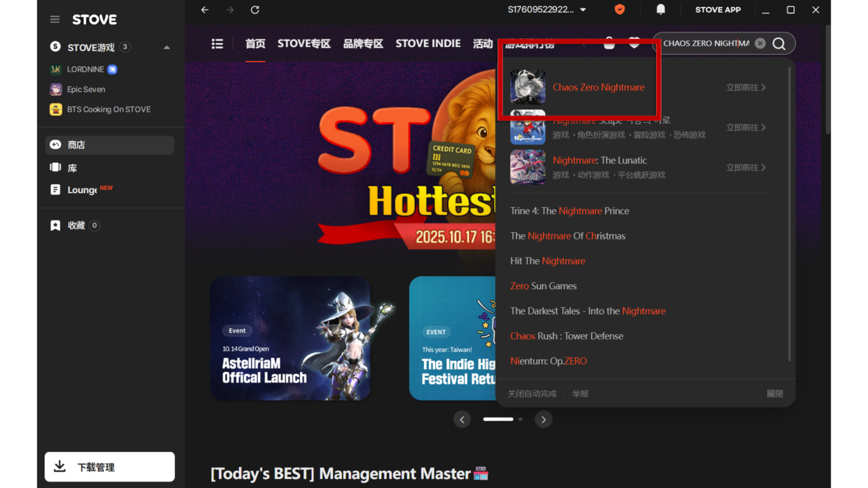Open the 品牌专区 tab
Screen dimensions: 868x488
pyautogui.click(x=363, y=44)
